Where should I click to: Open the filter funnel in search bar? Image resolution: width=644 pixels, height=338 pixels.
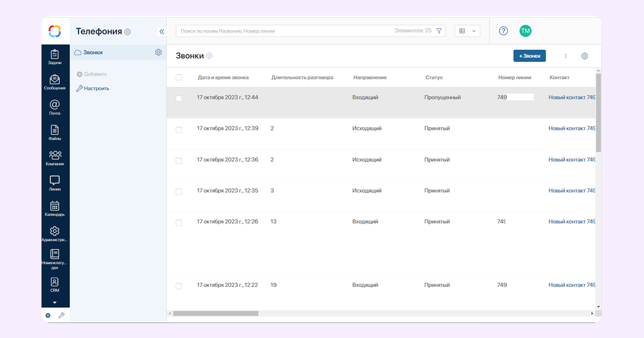439,31
